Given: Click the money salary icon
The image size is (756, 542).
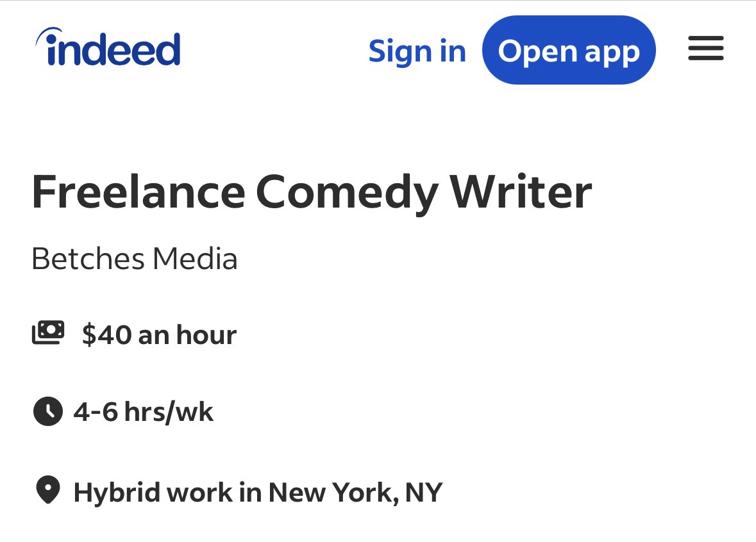Looking at the screenshot, I should 48,333.
